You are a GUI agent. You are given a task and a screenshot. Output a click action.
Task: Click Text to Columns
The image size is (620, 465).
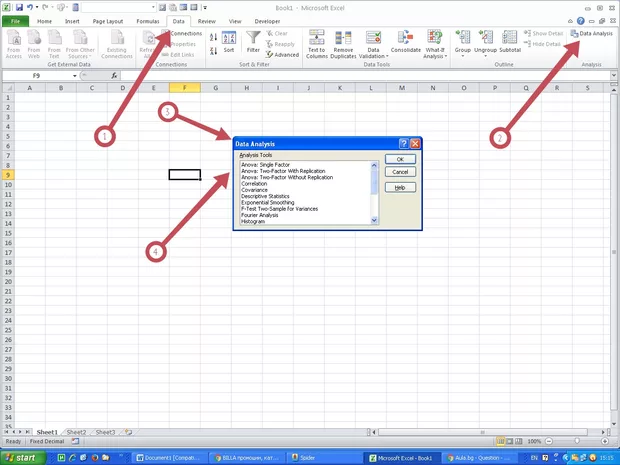(x=317, y=45)
